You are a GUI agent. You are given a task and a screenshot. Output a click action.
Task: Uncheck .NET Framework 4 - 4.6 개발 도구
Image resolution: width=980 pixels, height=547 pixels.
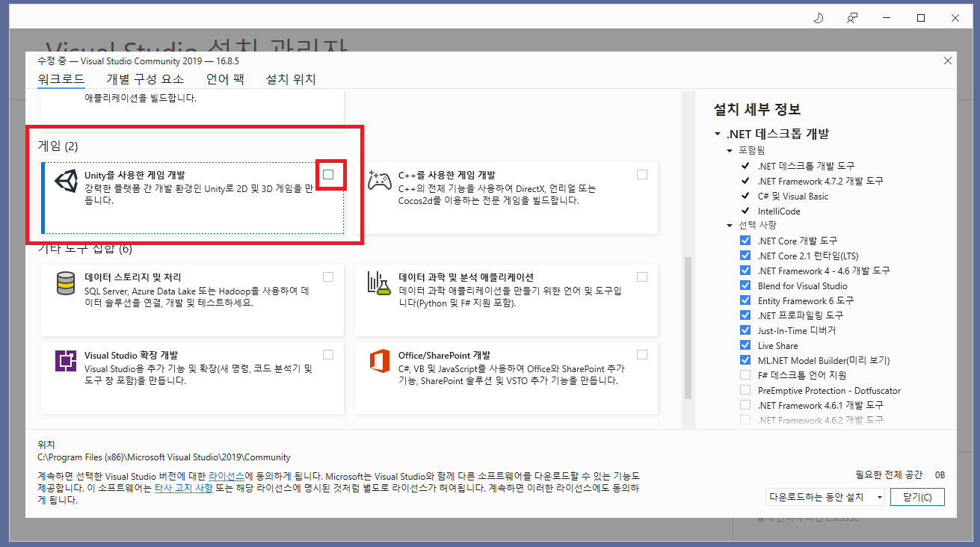click(745, 271)
